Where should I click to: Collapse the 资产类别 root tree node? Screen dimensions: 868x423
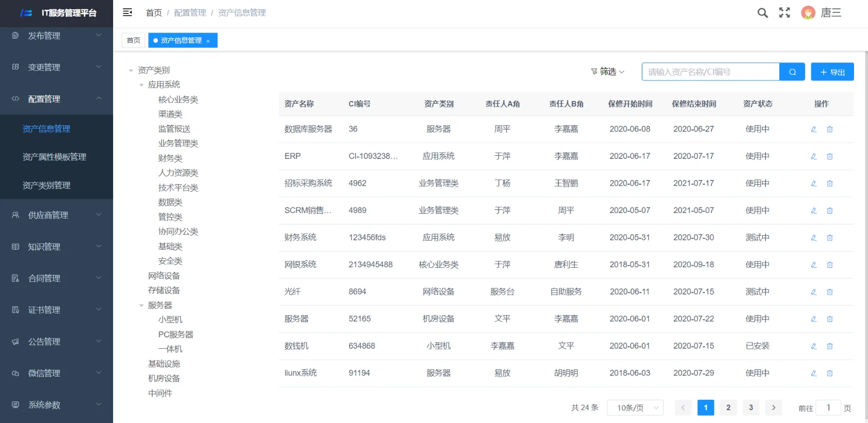point(131,70)
